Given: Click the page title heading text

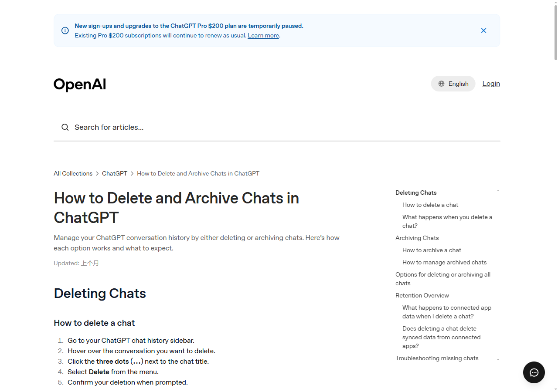Looking at the screenshot, I should point(177,208).
